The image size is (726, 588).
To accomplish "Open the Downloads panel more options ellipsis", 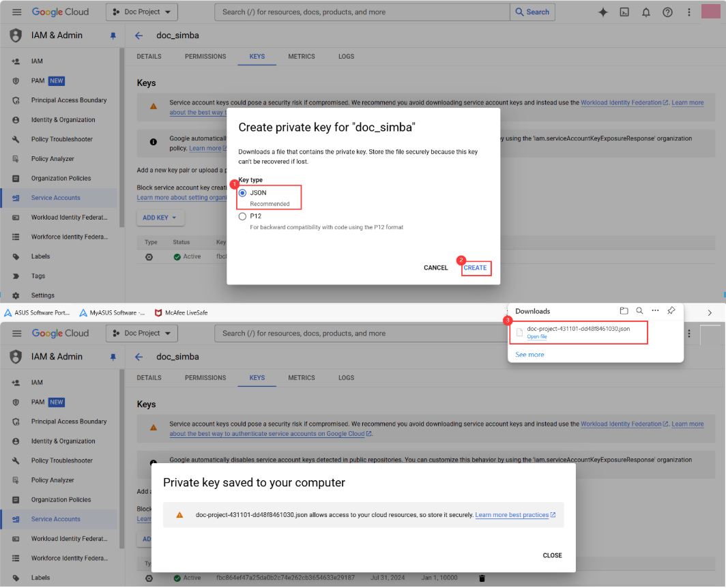I will click(655, 310).
